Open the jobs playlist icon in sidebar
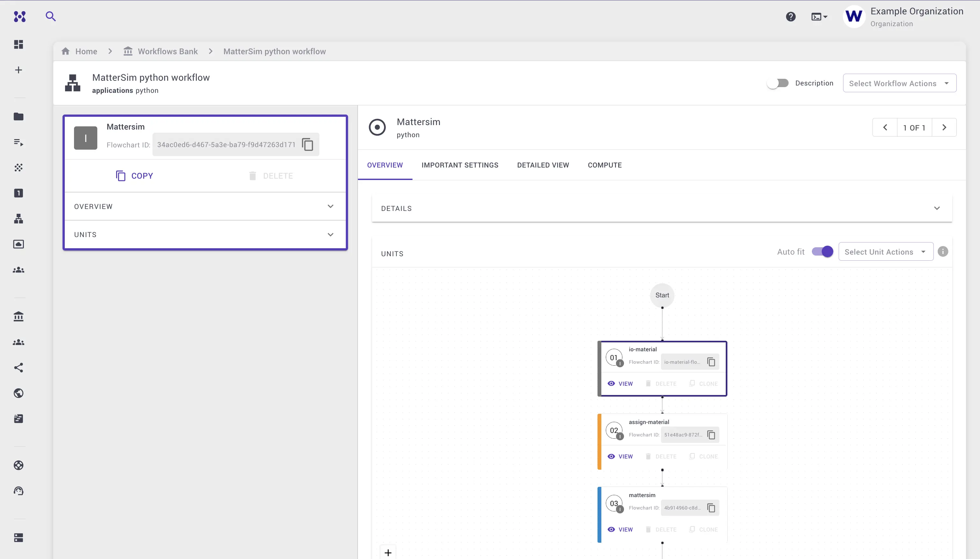 19,142
